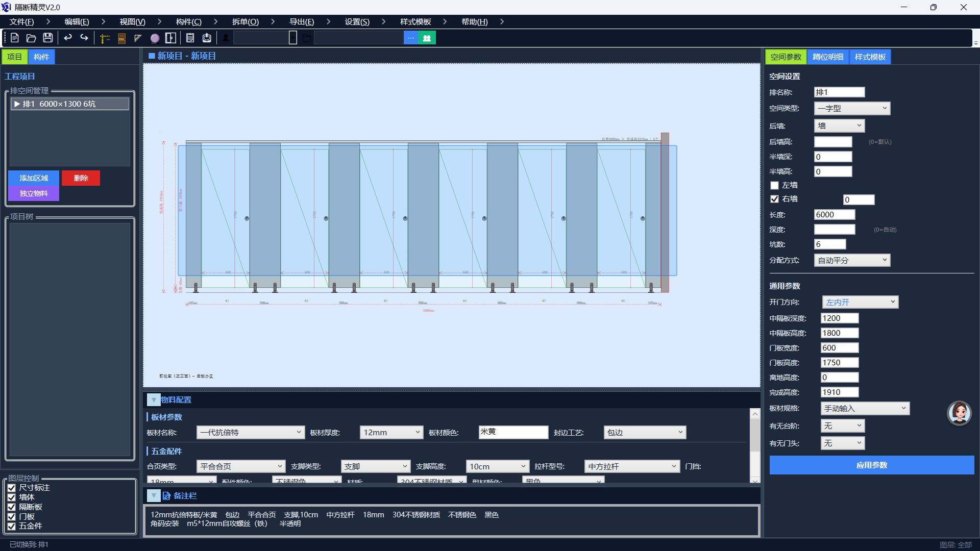Click the remarks edit icon beside 备注栏
The width and height of the screenshot is (980, 551).
click(x=166, y=495)
